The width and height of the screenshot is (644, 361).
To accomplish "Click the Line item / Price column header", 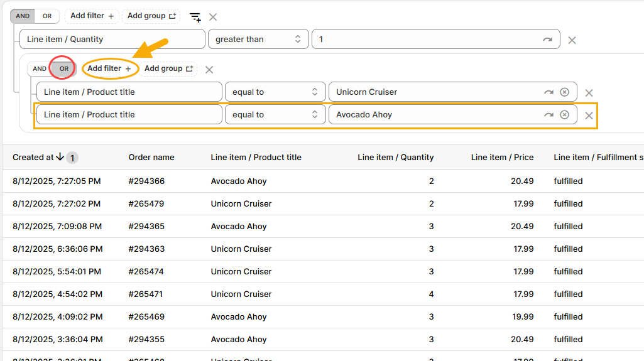I will pos(501,157).
